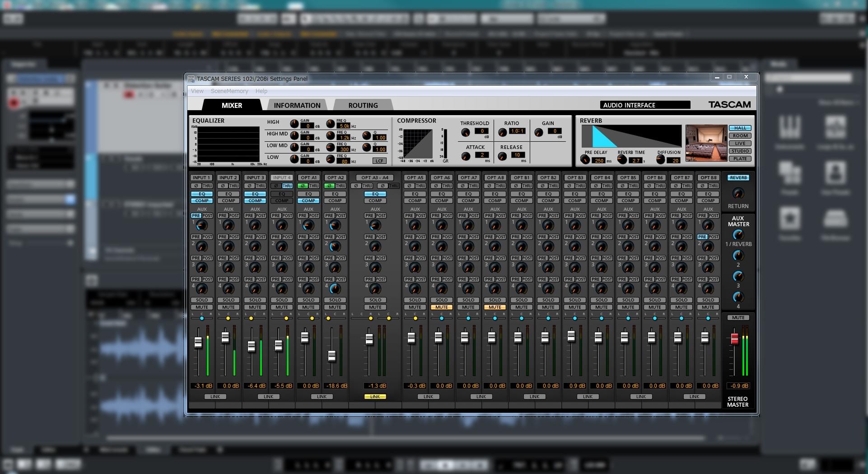Toggle THRU on the INPUT 4 channel
The width and height of the screenshot is (868, 474).
click(287, 186)
